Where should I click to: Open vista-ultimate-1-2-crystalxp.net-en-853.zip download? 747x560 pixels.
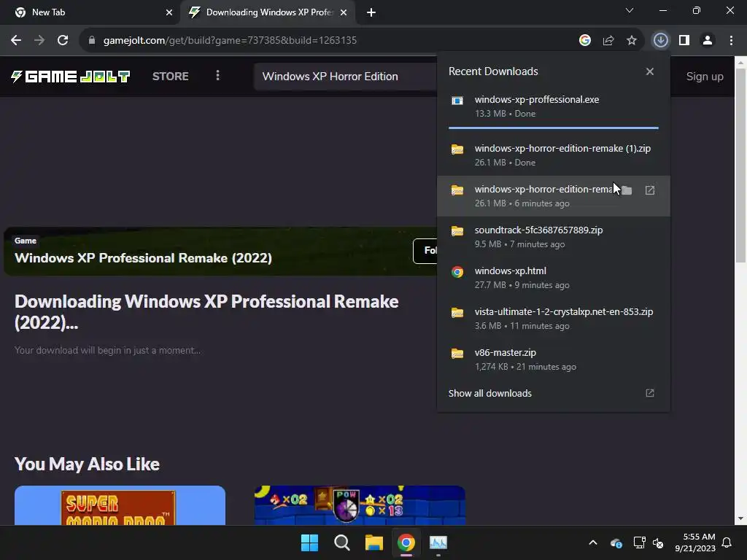click(x=554, y=319)
